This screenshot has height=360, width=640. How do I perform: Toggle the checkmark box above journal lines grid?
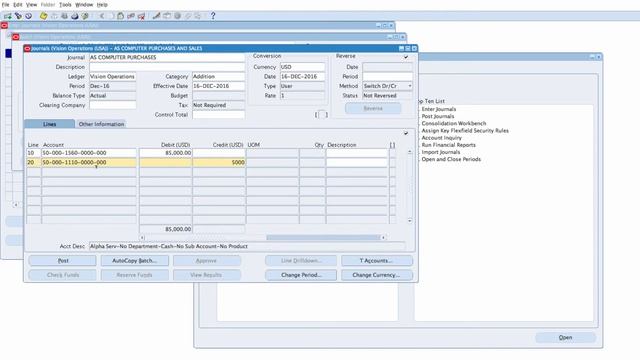click(x=406, y=133)
